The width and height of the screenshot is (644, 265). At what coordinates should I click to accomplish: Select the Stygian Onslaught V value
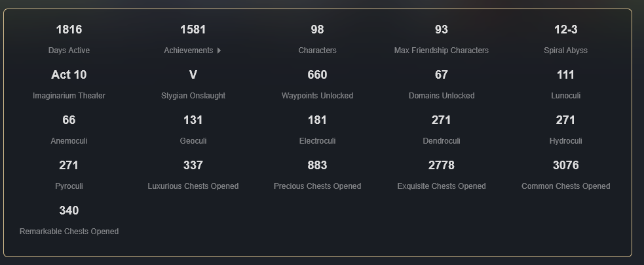pos(193,75)
